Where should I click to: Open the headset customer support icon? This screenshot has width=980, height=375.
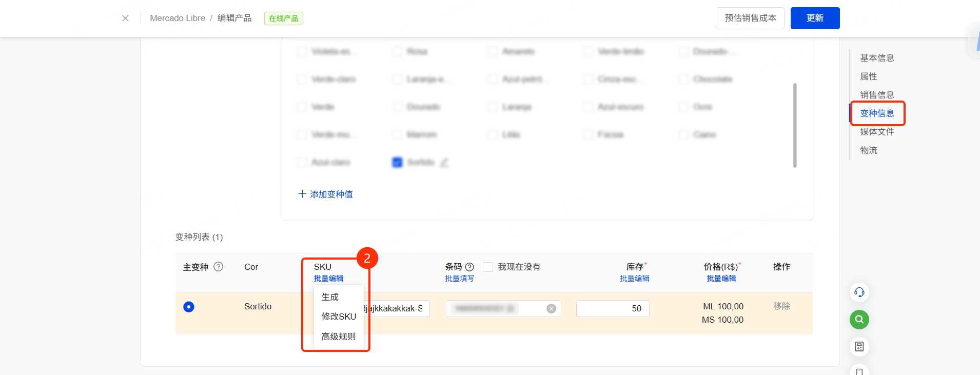pyautogui.click(x=859, y=292)
